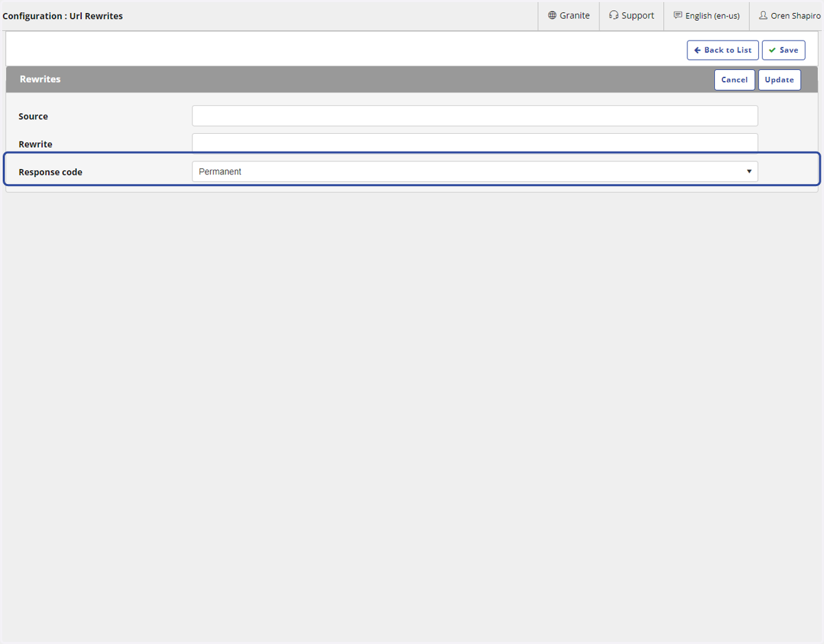This screenshot has height=644, width=824.
Task: Go back via Back to List
Action: (x=723, y=50)
